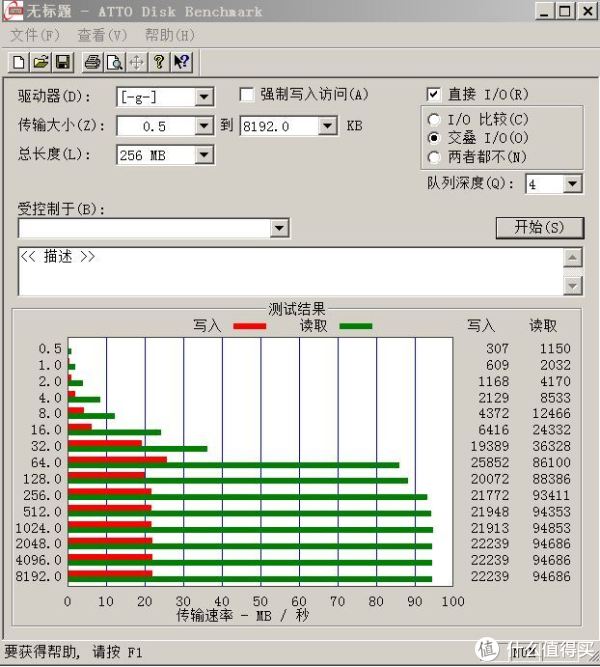Viewport: 600px width, 667px height.
Task: Click the write value 19389 in results
Action: point(490,446)
